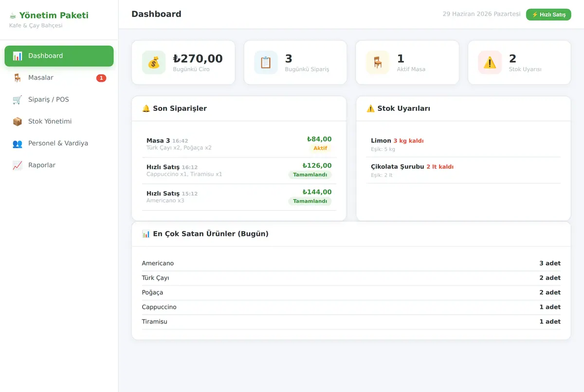Click the Sipariş / POS shopping cart icon
This screenshot has height=392, width=584.
click(18, 100)
